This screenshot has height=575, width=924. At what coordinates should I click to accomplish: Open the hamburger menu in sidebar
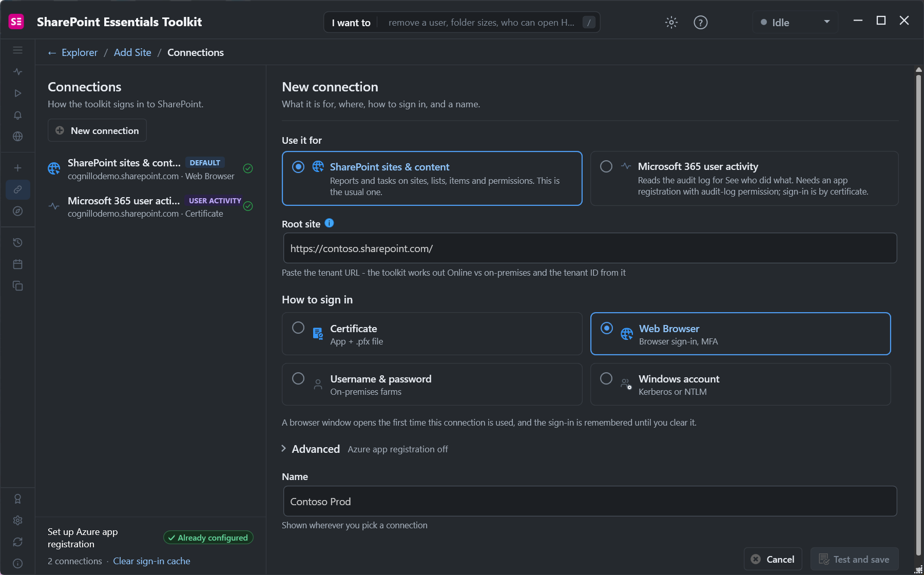pos(17,50)
